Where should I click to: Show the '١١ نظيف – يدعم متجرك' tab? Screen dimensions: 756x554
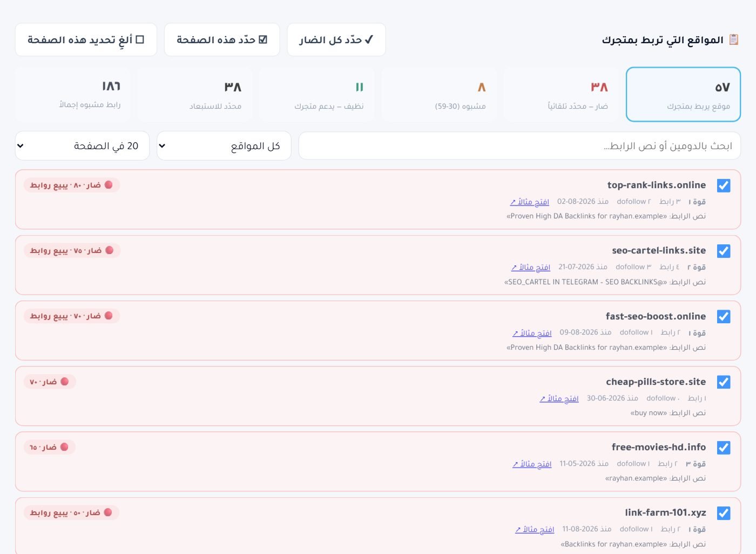317,95
